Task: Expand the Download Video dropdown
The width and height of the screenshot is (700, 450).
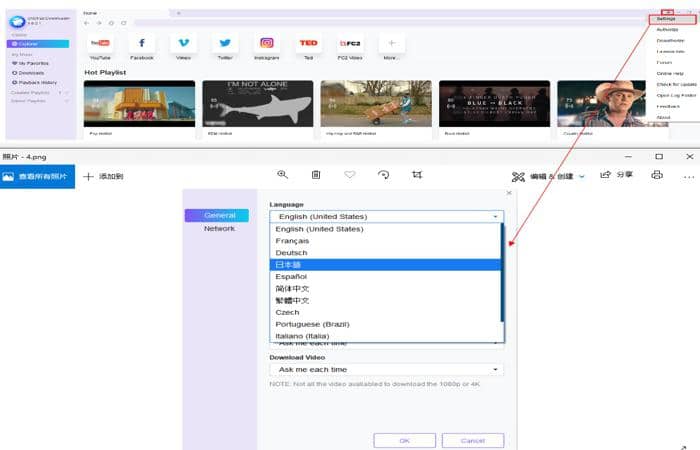Action: [x=386, y=369]
